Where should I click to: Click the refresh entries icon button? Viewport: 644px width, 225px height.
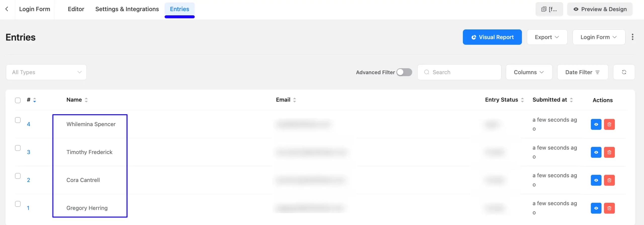pyautogui.click(x=624, y=72)
